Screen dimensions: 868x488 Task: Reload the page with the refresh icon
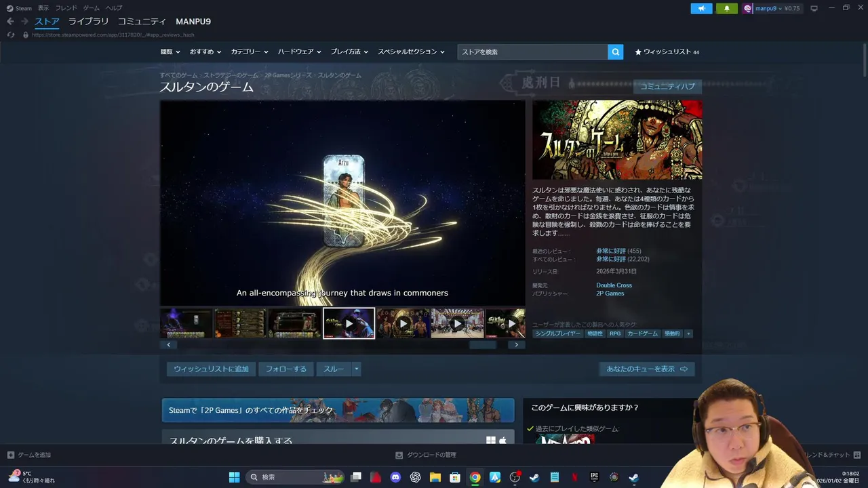point(11,35)
